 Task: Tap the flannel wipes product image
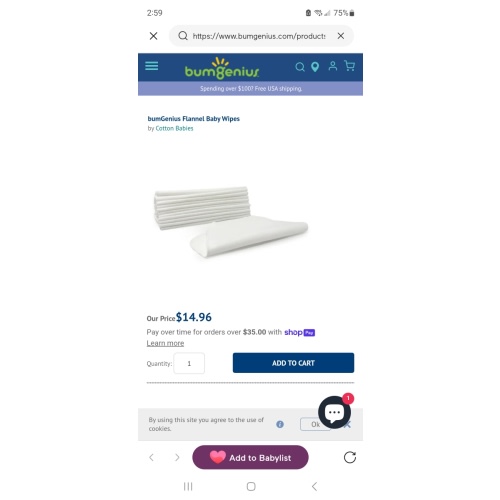coord(231,222)
